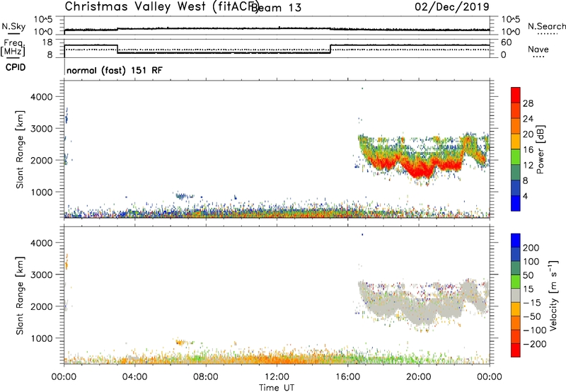Click the 'Beam 13' label
The width and height of the screenshot is (566, 392).
(x=276, y=8)
